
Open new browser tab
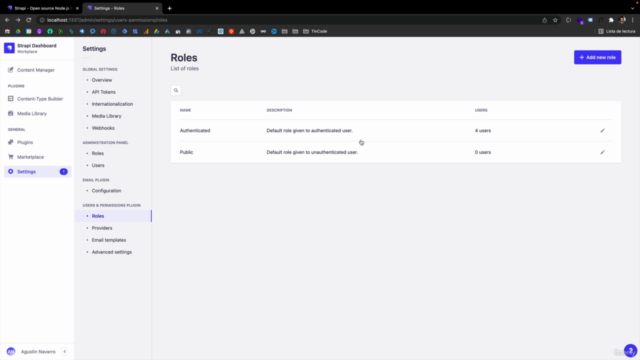[x=169, y=8]
